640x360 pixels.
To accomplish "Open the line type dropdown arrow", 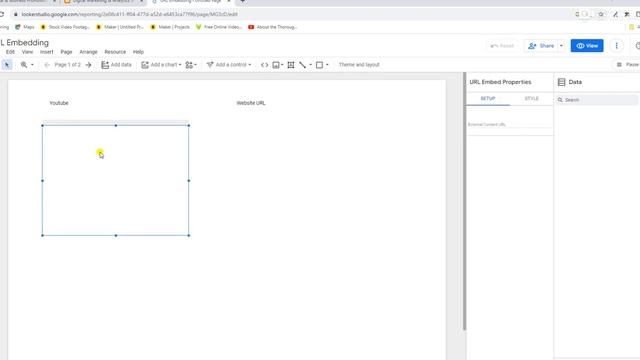I will pos(311,65).
